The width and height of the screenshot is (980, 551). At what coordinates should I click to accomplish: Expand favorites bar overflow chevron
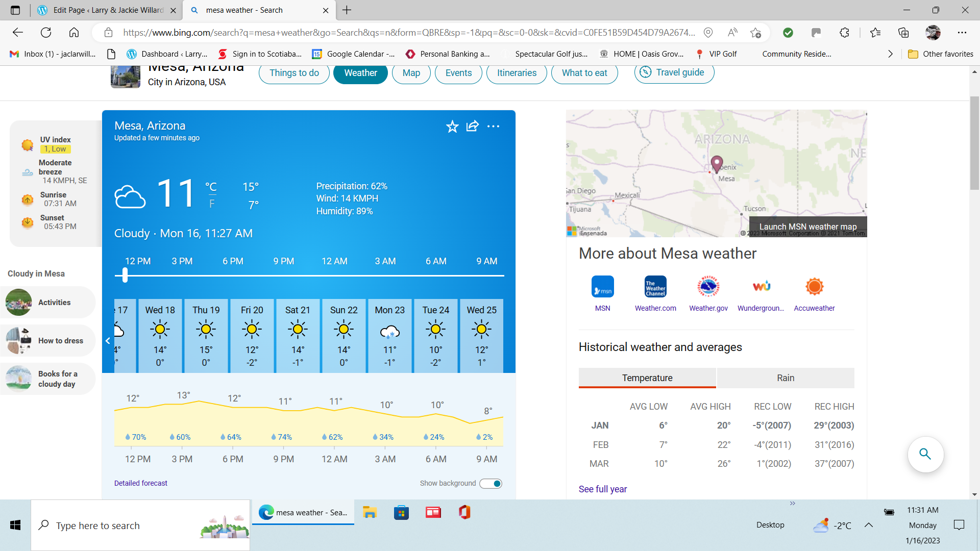tap(890, 54)
